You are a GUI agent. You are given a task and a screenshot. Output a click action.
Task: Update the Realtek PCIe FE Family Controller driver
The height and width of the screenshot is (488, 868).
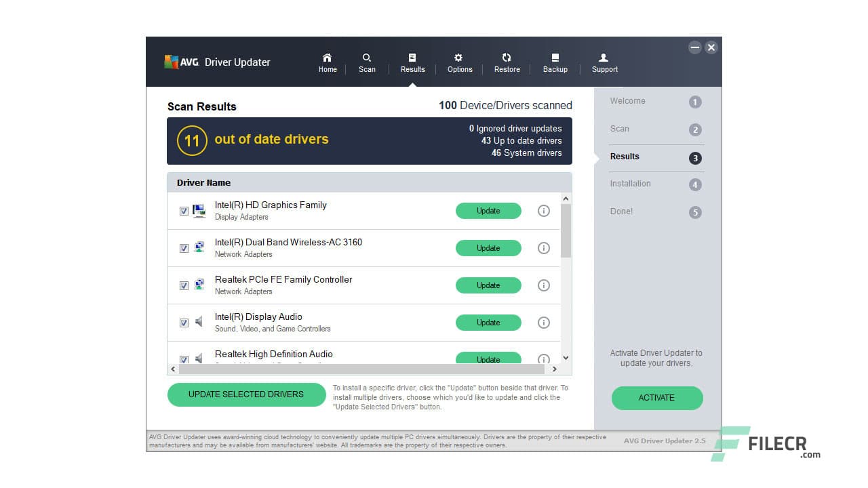488,285
